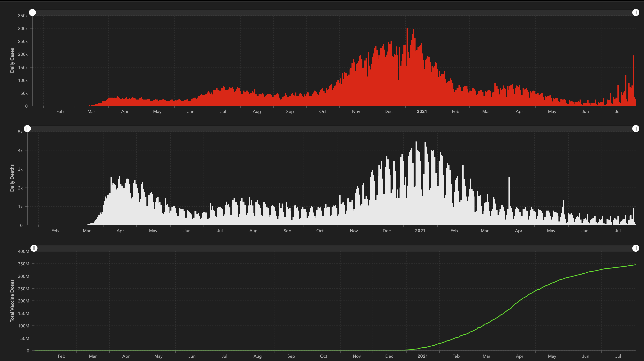The height and width of the screenshot is (361, 644).
Task: Click the 100M label on the vaccine axis
Action: tap(23, 326)
